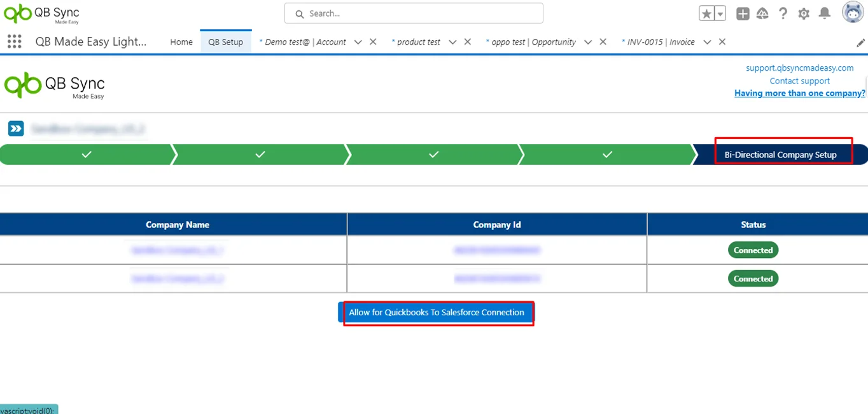Select the Bi-Directional Company Setup step
The height and width of the screenshot is (414, 868).
[x=781, y=154]
